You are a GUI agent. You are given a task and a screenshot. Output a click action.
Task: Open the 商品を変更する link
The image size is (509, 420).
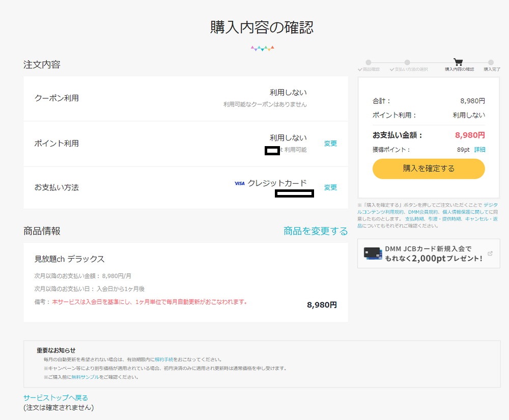[315, 231]
